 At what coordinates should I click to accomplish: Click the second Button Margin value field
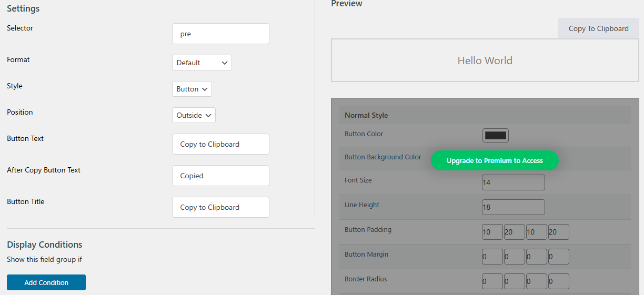[x=515, y=257]
